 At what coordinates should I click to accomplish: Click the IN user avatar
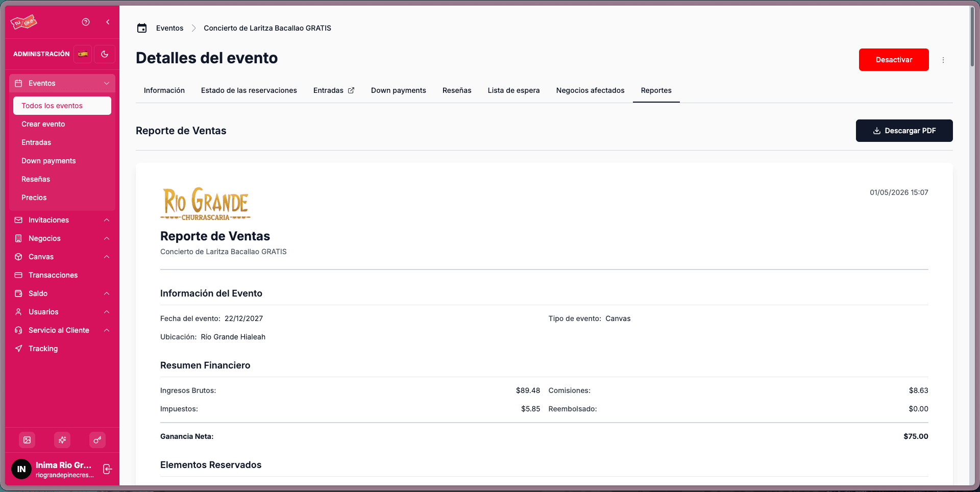21,469
